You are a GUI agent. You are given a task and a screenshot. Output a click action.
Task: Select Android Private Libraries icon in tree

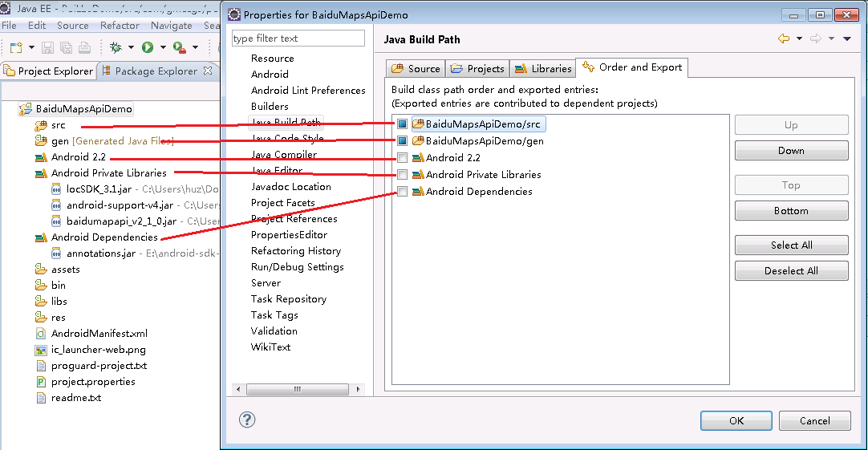[x=41, y=173]
